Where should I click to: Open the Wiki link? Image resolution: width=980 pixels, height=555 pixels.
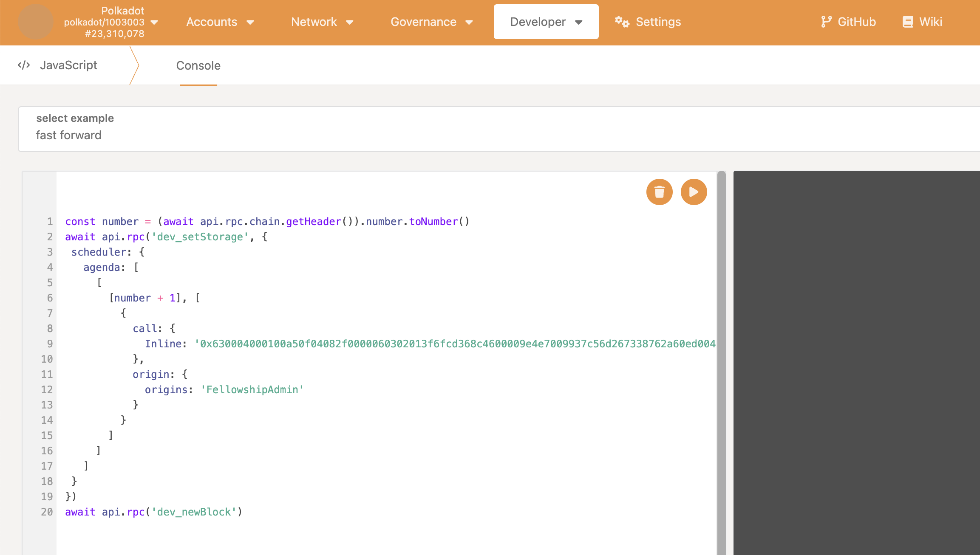pos(930,22)
